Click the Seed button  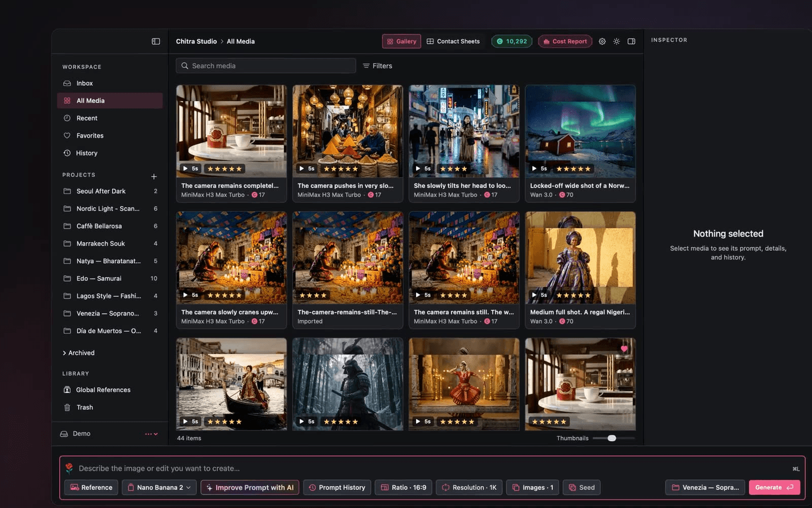[581, 488]
